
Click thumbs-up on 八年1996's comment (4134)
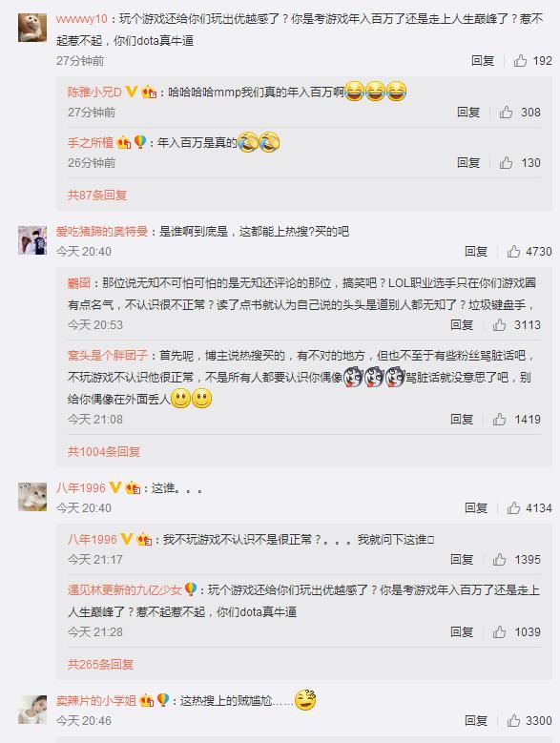point(513,508)
